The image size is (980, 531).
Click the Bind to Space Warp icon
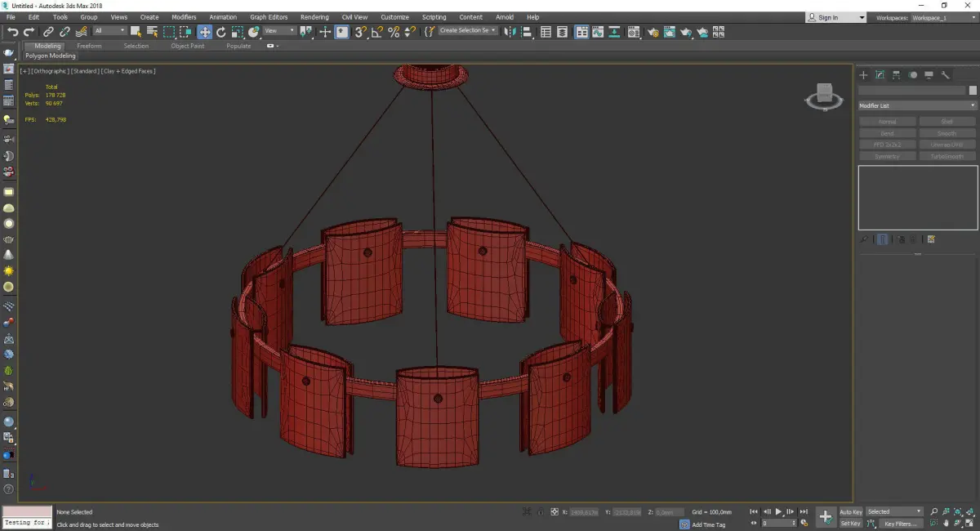pyautogui.click(x=81, y=32)
